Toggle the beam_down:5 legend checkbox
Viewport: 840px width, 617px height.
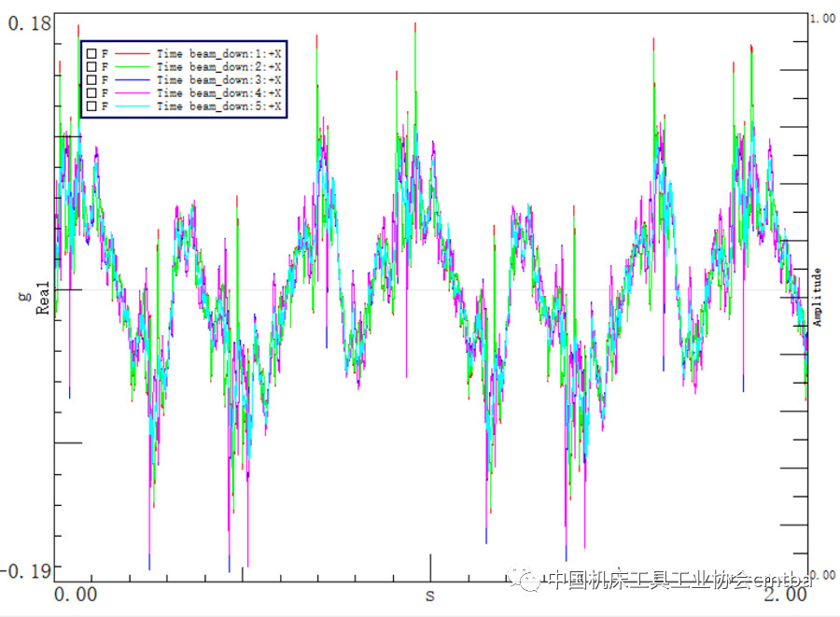pos(91,106)
